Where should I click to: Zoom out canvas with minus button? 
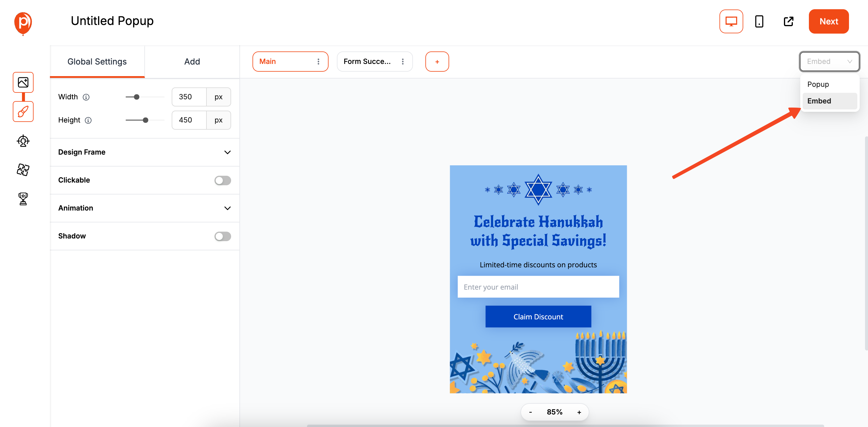click(x=530, y=412)
